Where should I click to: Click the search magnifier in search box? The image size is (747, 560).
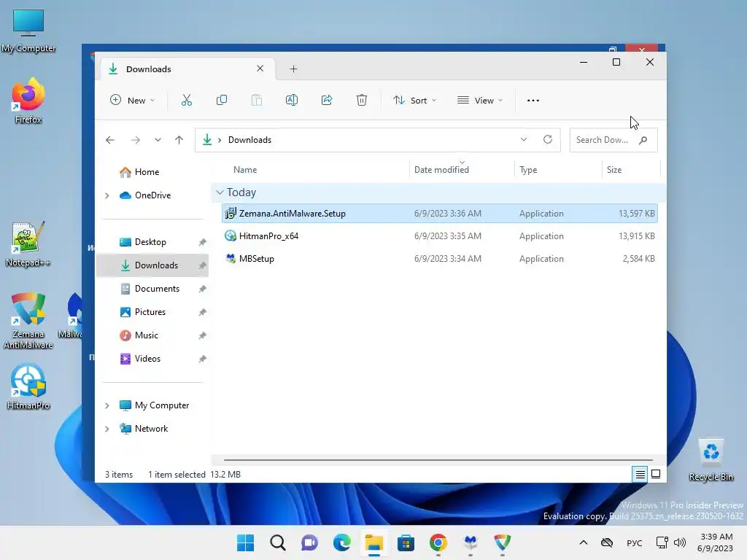tap(643, 140)
